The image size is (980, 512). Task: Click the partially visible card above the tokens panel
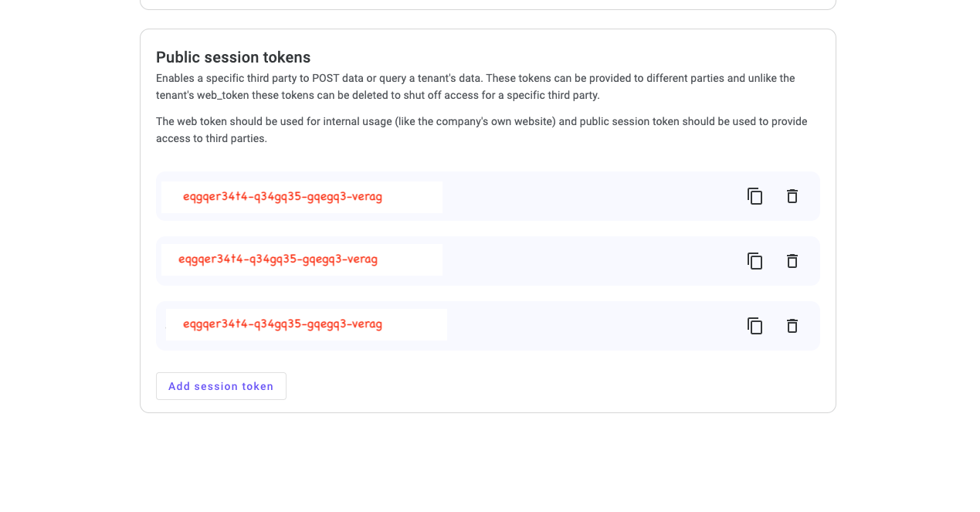(487, 4)
